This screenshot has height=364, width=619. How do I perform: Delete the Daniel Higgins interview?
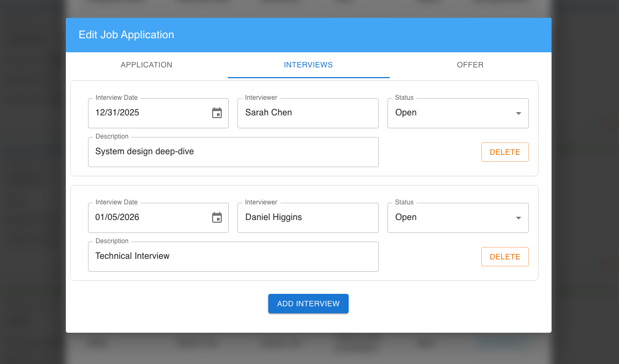click(x=505, y=257)
